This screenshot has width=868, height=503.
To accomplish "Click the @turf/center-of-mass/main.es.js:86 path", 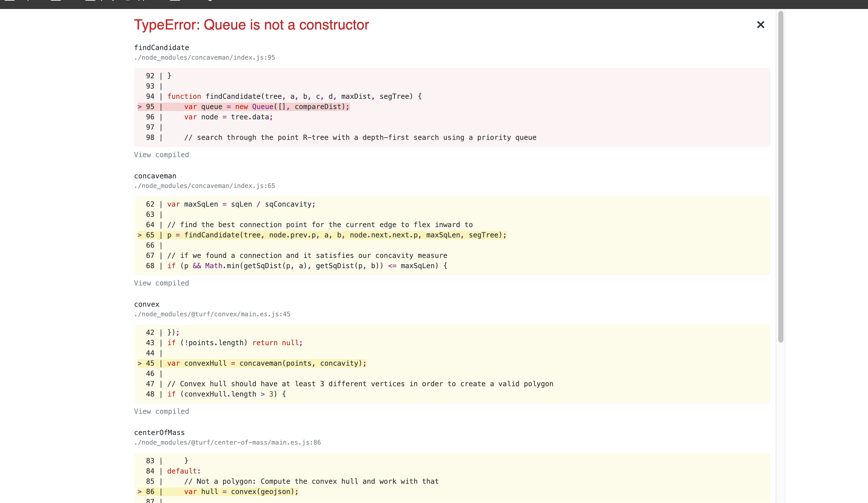I will (227, 442).
